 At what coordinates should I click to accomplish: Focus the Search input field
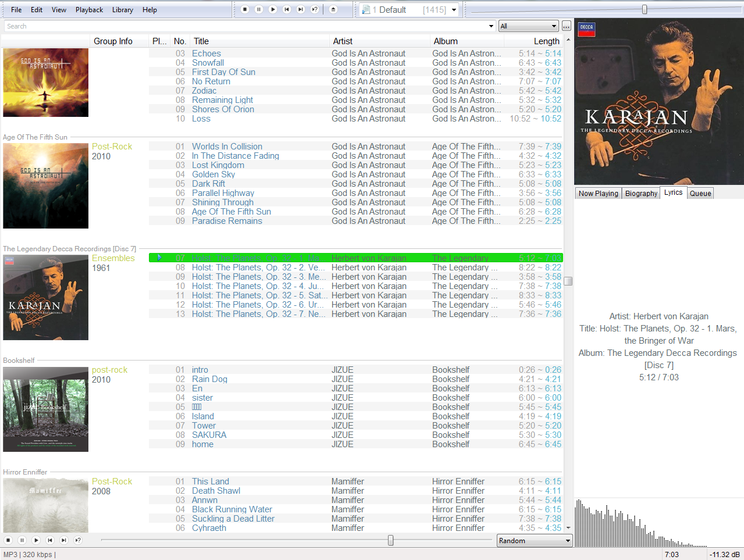pos(245,26)
